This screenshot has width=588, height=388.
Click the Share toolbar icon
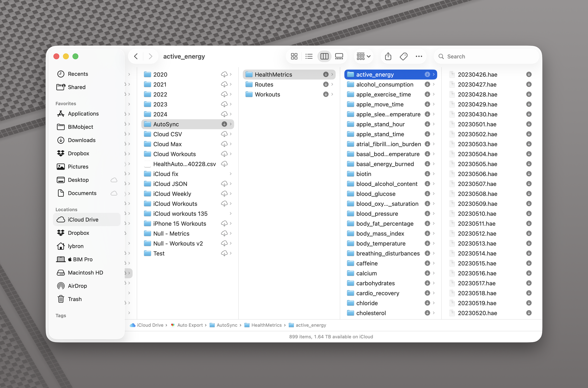[x=388, y=56]
